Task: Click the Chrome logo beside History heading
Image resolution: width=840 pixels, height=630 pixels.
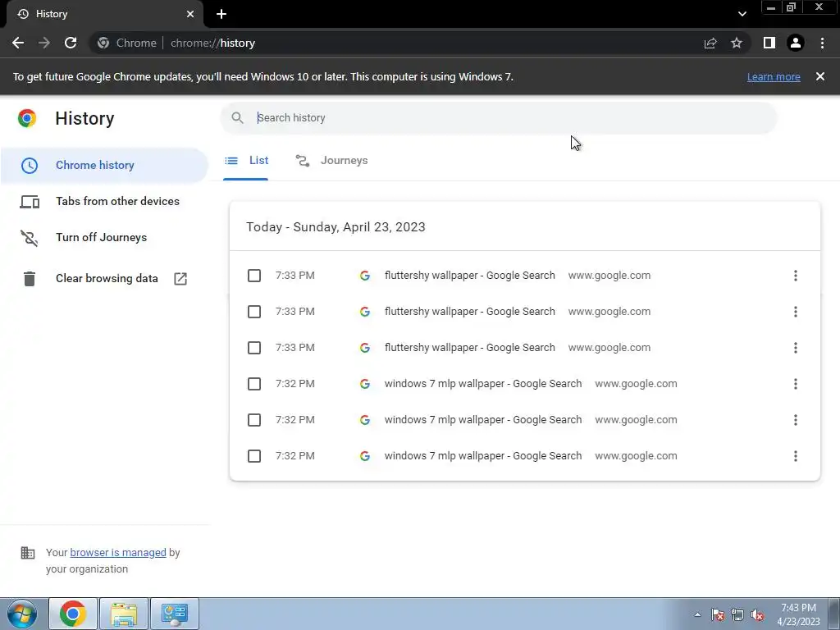Action: pyautogui.click(x=27, y=118)
